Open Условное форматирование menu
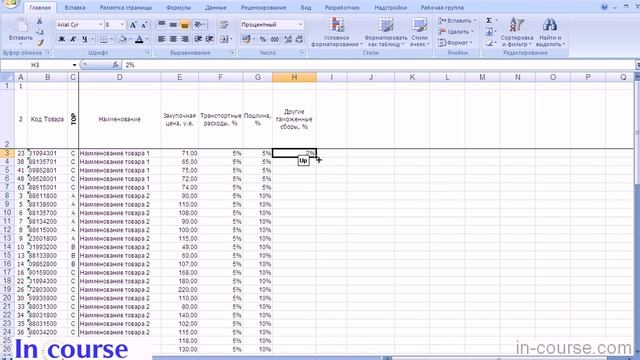Image resolution: width=640 pixels, height=360 pixels. coord(336,32)
